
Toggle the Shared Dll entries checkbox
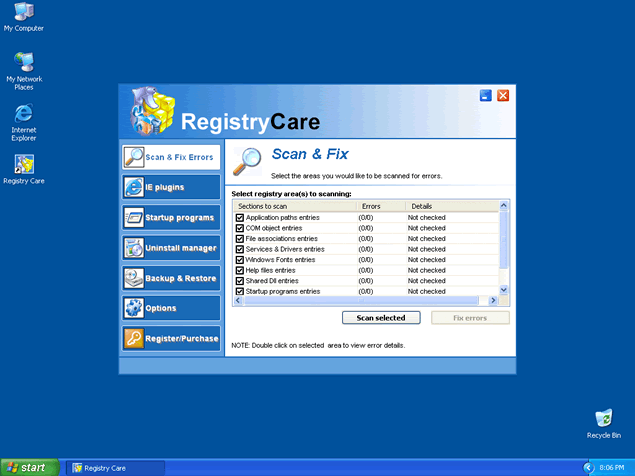pyautogui.click(x=239, y=281)
